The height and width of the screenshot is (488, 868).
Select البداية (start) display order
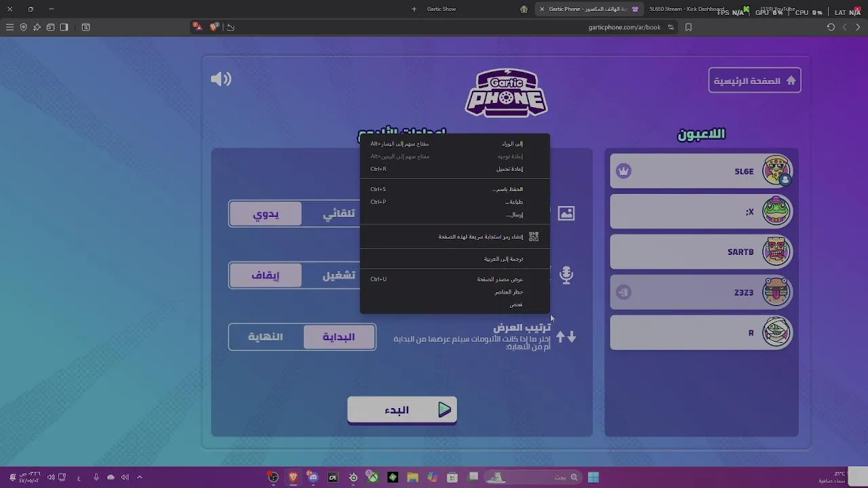click(338, 337)
